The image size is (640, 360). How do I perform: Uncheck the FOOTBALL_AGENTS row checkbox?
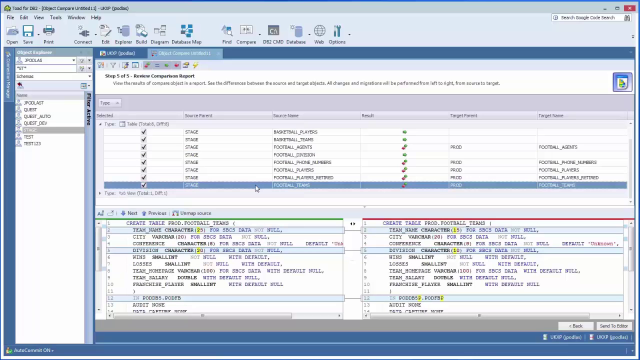coord(144,147)
